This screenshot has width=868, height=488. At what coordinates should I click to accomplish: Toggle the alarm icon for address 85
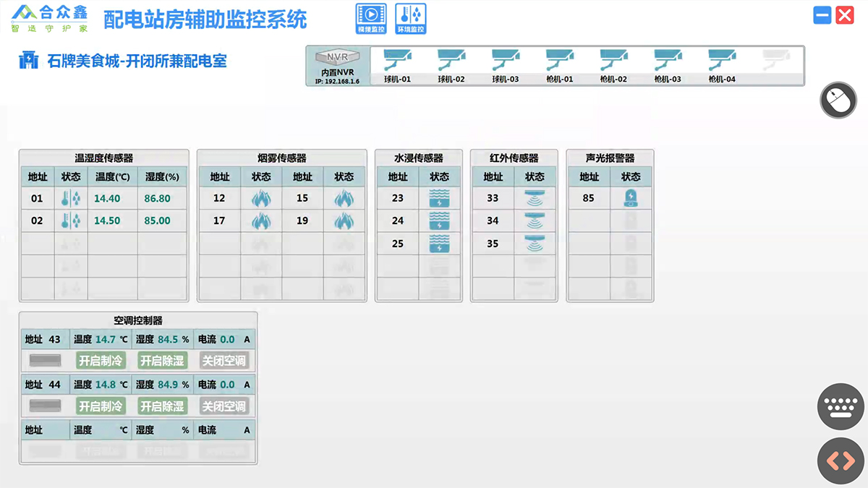pyautogui.click(x=631, y=198)
